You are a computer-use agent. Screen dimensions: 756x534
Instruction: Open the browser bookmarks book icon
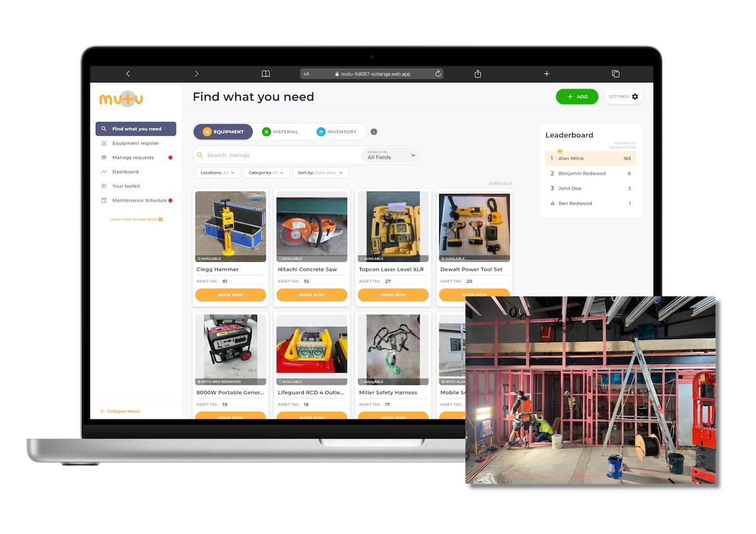coord(266,74)
